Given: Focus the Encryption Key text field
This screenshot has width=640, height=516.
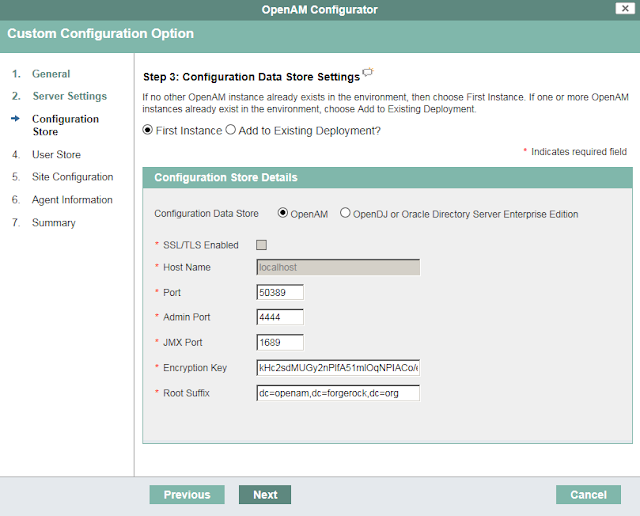Looking at the screenshot, I should click(x=337, y=368).
